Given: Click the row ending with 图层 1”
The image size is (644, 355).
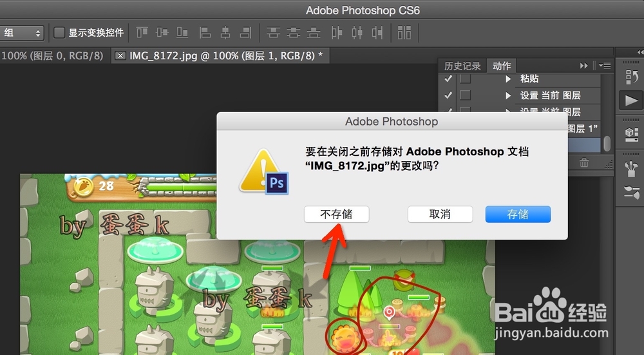Looking at the screenshot, I should (x=583, y=129).
